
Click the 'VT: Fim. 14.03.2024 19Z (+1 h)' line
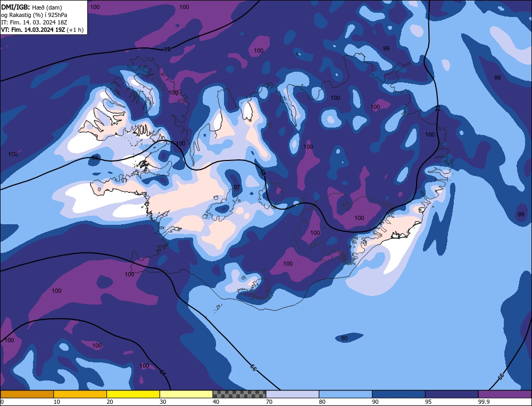tap(42, 29)
